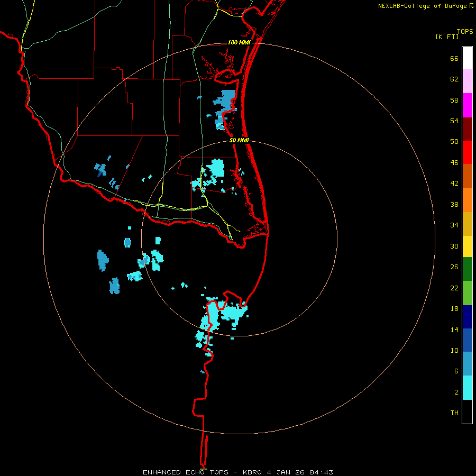Click the 10 legend value
The width and height of the screenshot is (476, 476).
pyautogui.click(x=454, y=350)
